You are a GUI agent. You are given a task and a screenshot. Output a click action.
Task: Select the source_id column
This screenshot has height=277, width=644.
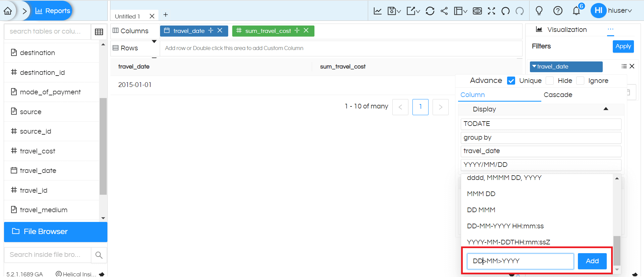[52, 131]
